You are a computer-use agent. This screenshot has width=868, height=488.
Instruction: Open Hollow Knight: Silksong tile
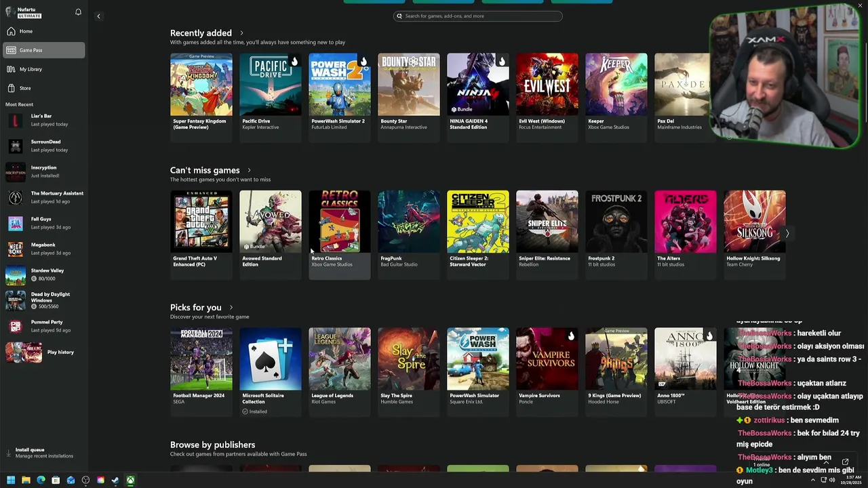(x=755, y=235)
